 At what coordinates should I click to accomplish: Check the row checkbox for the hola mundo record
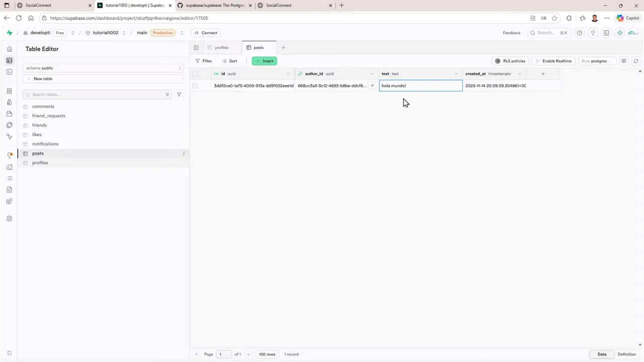[x=195, y=85]
